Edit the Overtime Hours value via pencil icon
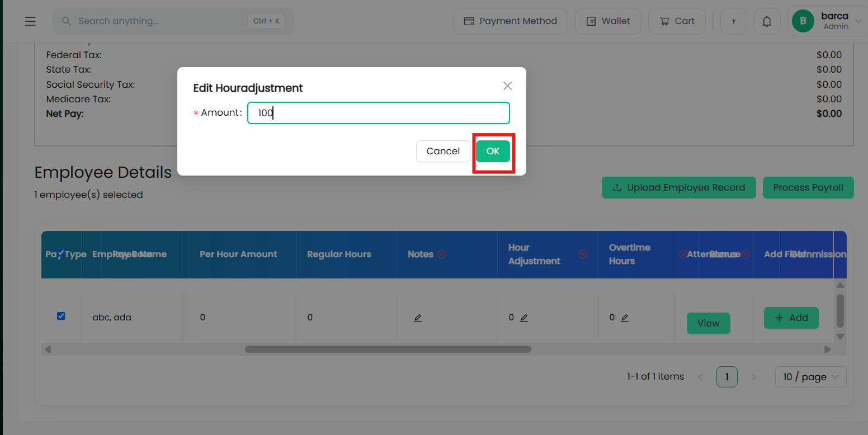 (x=625, y=318)
